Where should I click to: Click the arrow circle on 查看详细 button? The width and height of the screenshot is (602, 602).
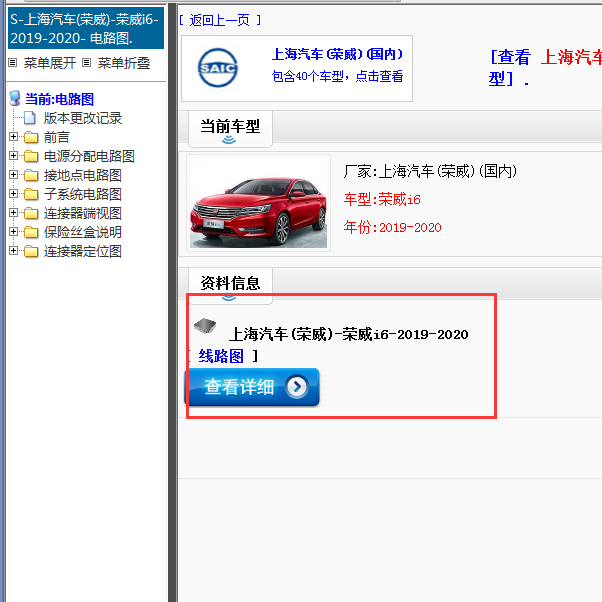pyautogui.click(x=297, y=387)
